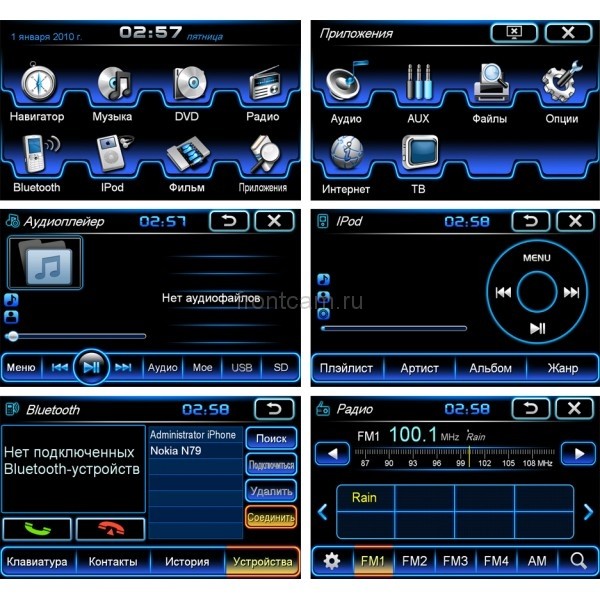Show next radio presets page
The width and height of the screenshot is (600, 600).
(x=588, y=512)
